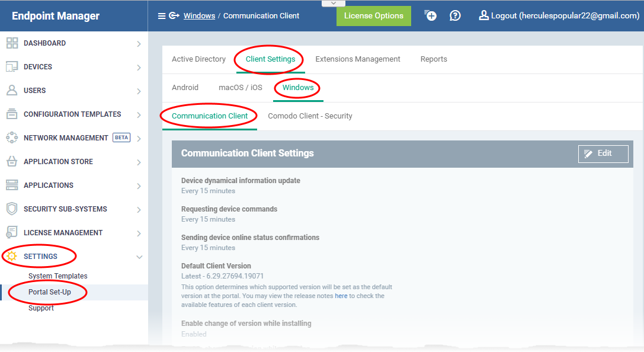Click the Endpoint Manager title
The height and width of the screenshot is (352, 644).
tap(56, 16)
